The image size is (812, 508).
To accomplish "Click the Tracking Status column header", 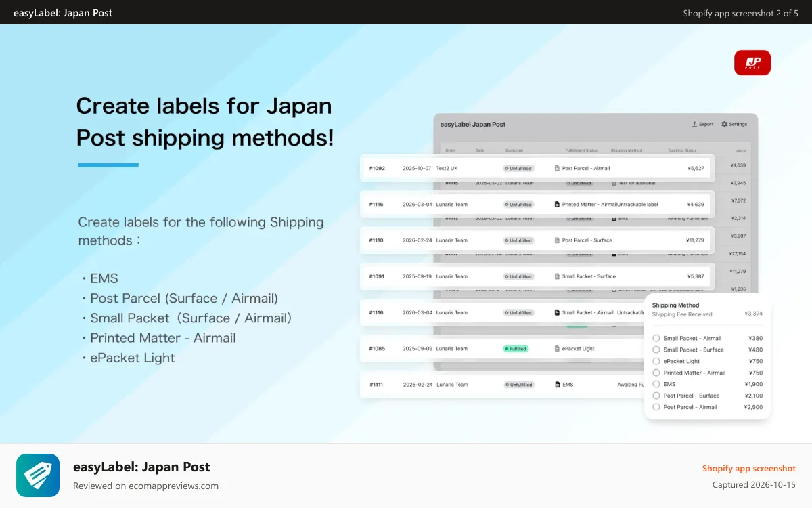I will click(682, 150).
